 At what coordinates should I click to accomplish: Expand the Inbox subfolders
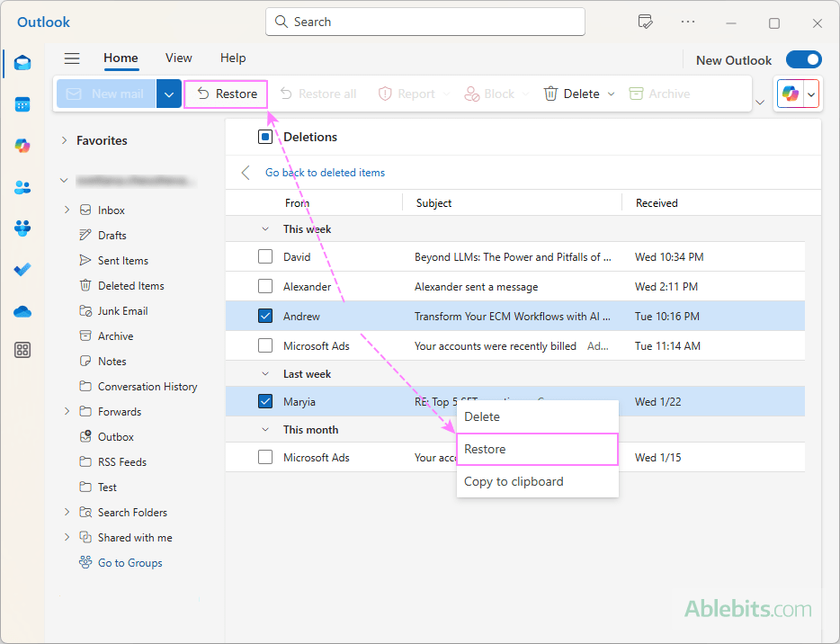[67, 210]
